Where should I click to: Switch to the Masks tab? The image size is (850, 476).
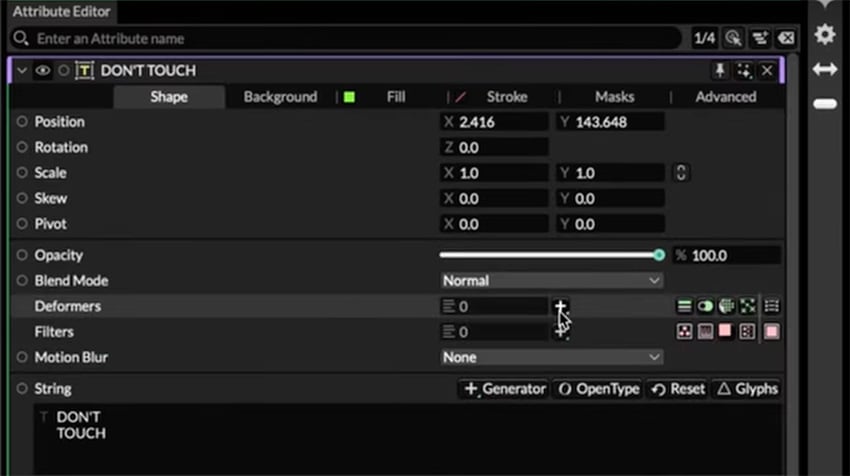(614, 97)
